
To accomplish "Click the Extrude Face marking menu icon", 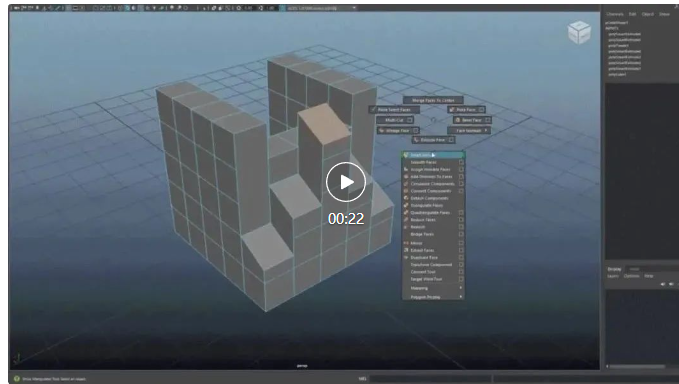I will tap(416, 140).
